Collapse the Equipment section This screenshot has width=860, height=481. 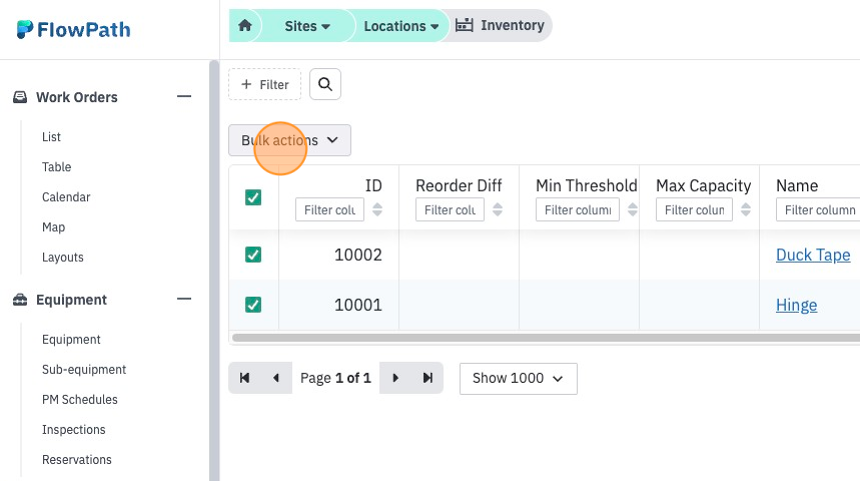pyautogui.click(x=184, y=299)
